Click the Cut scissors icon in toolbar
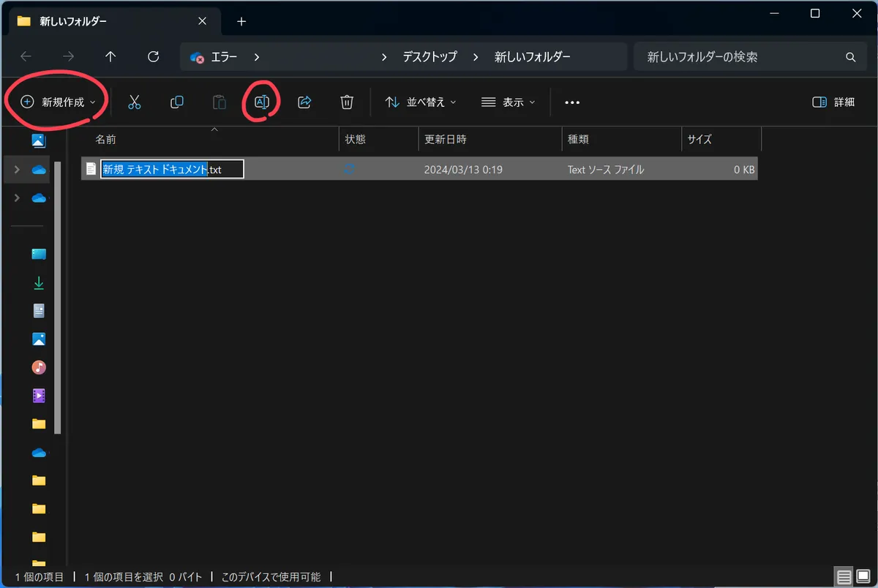This screenshot has width=878, height=588. coord(134,102)
